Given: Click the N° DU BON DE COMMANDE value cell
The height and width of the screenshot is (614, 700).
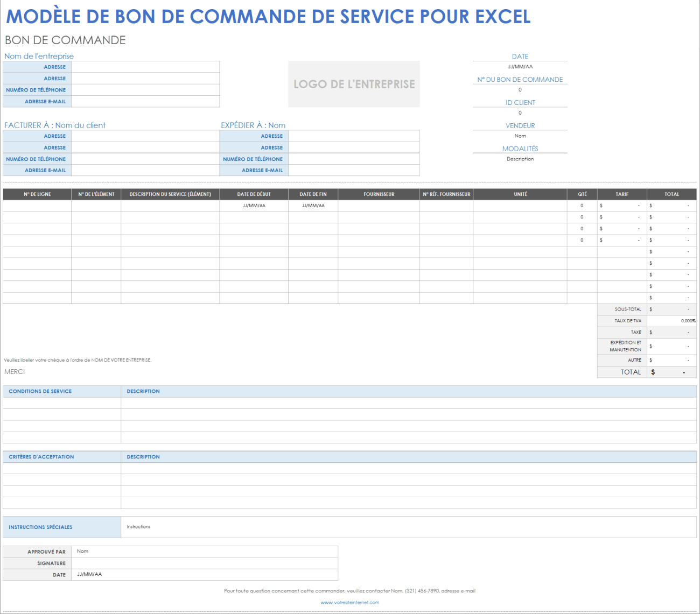Looking at the screenshot, I should (520, 90).
